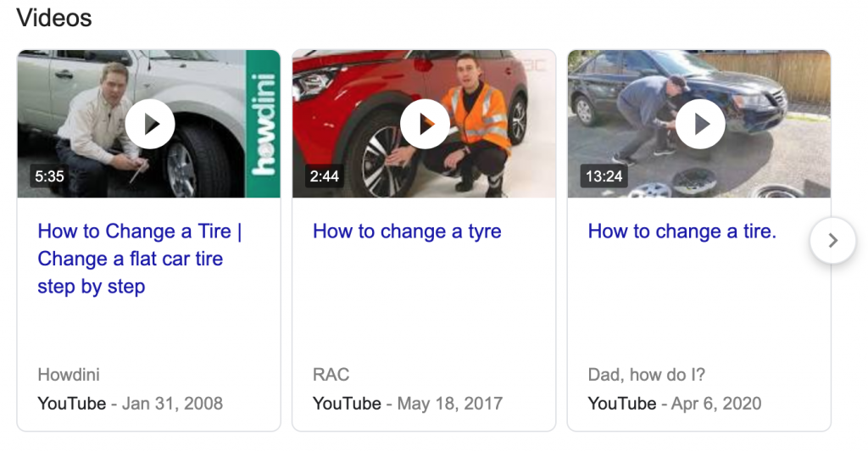Screen dimensions: 868x452
Task: Open 'How to change a tyre' link
Action: pos(407,232)
